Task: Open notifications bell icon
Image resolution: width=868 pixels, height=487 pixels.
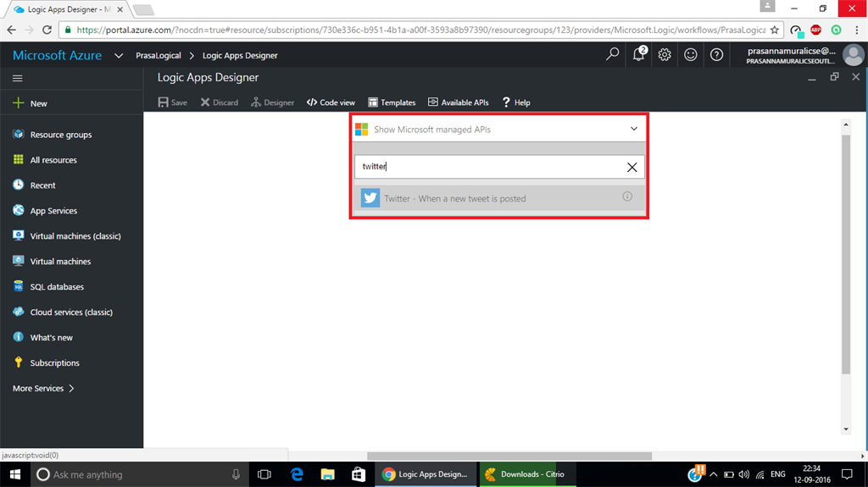Action: 639,54
